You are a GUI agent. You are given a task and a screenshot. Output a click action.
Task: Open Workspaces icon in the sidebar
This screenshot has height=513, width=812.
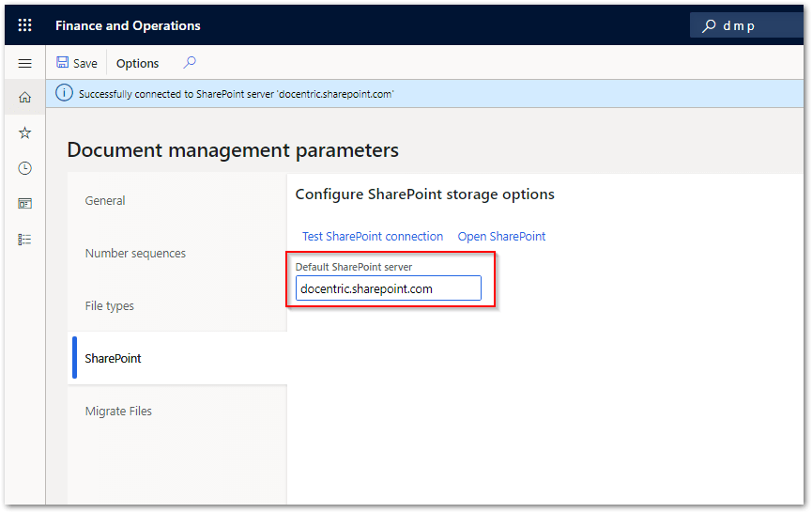click(x=25, y=203)
